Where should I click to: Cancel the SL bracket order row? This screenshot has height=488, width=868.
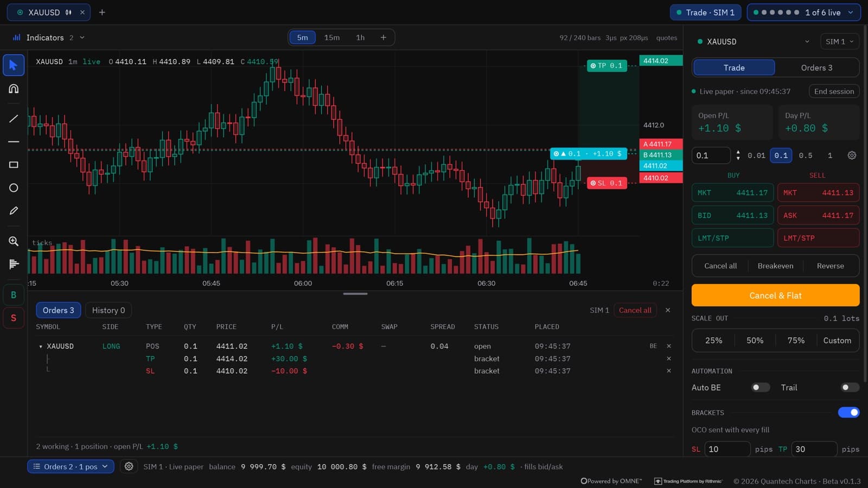669,371
